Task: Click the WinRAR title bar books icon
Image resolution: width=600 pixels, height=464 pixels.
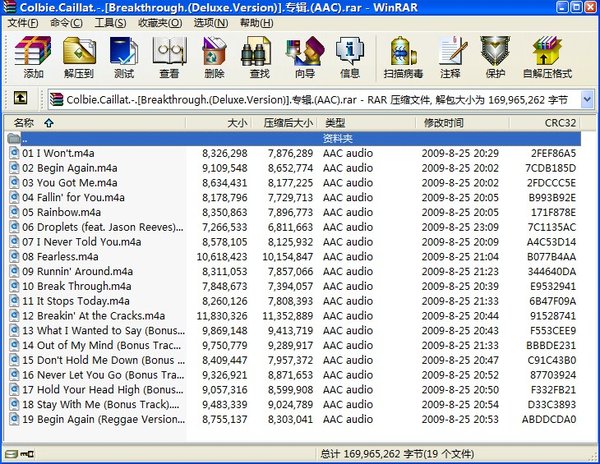Action: click(9, 7)
